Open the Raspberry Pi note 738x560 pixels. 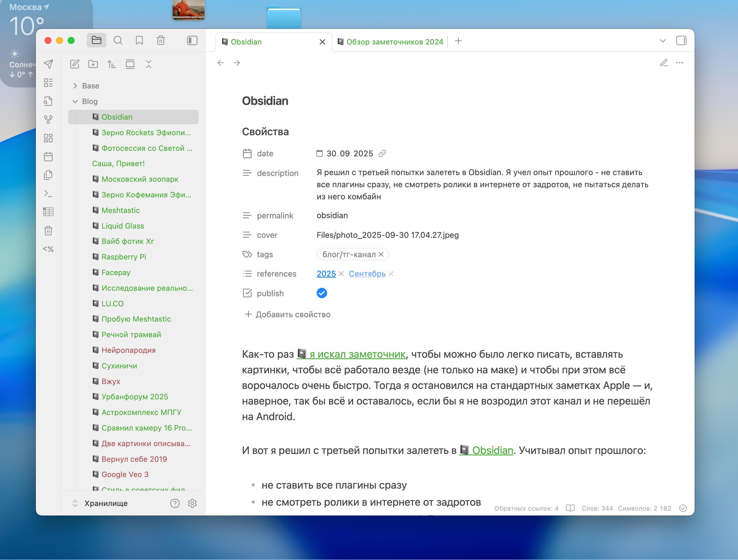pyautogui.click(x=133, y=257)
